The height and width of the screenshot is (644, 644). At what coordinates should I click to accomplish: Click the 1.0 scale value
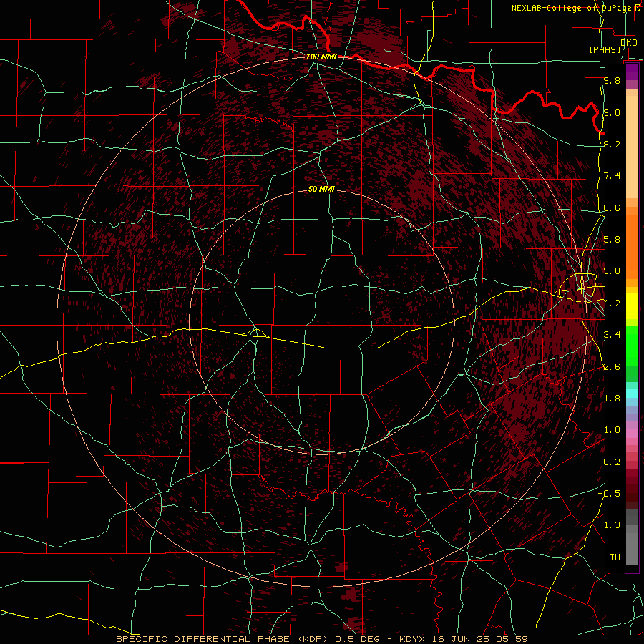coord(612,430)
